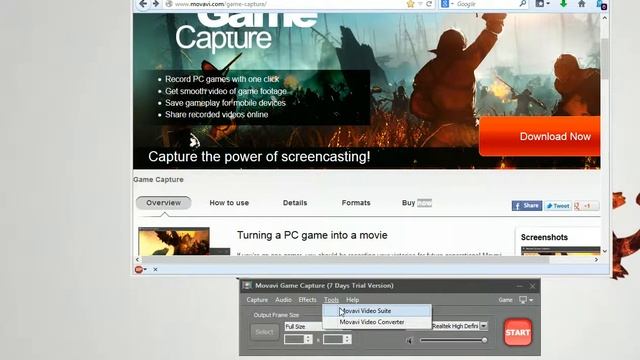This screenshot has height=360, width=640.
Task: Switch to the How to use tab
Action: (x=229, y=203)
